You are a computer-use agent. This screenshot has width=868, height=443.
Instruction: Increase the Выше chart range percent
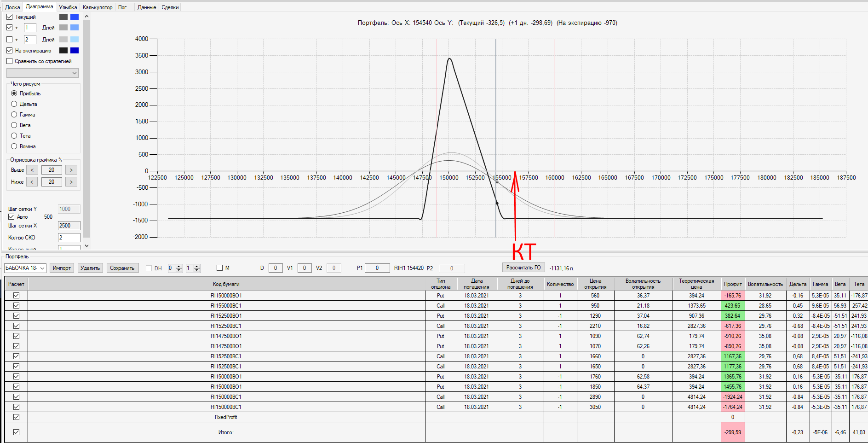pyautogui.click(x=71, y=170)
